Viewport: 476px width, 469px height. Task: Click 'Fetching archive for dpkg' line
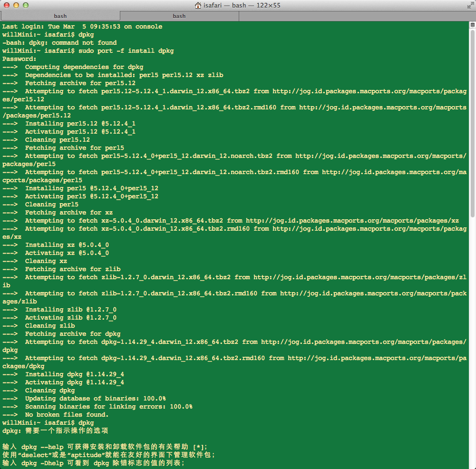click(61, 333)
